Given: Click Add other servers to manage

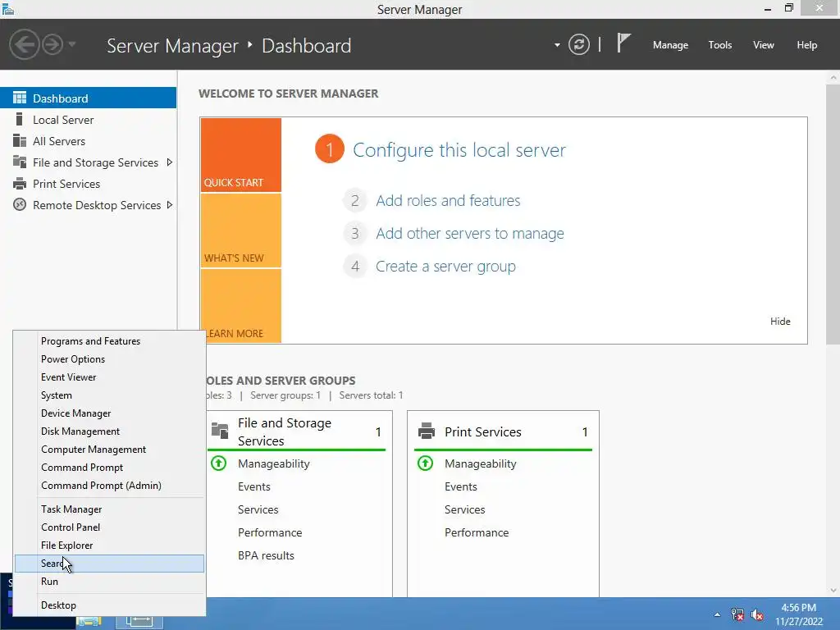Looking at the screenshot, I should 470,234.
